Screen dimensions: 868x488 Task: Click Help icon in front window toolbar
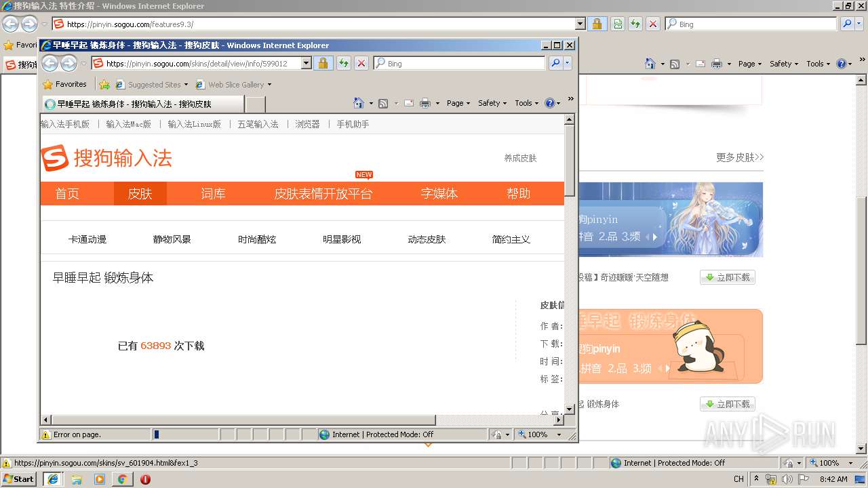point(550,103)
